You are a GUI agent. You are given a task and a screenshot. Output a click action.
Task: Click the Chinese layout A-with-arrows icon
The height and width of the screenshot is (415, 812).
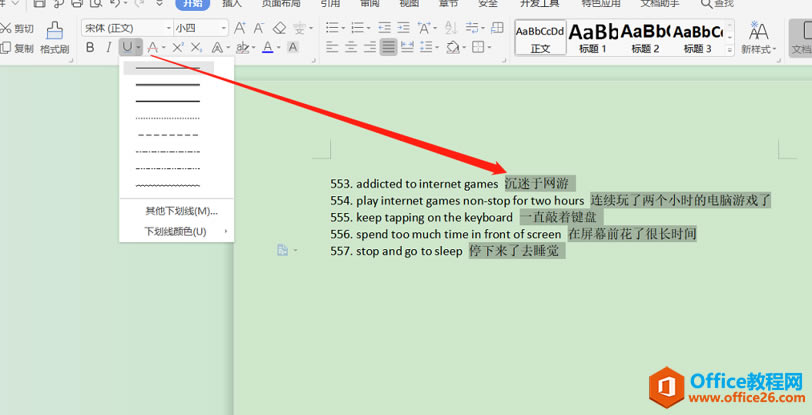(424, 28)
